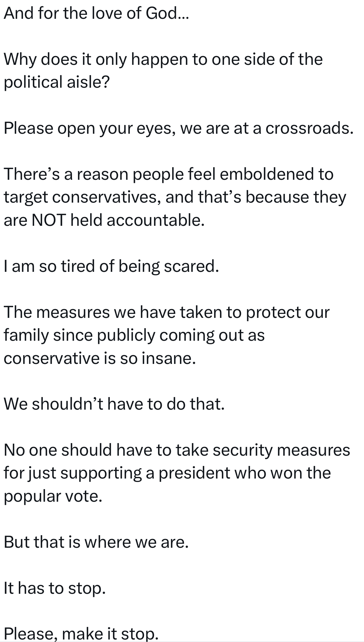Screen dimensions: 364x642
Task: Click the words "held accountable."
Action: (x=137, y=220)
